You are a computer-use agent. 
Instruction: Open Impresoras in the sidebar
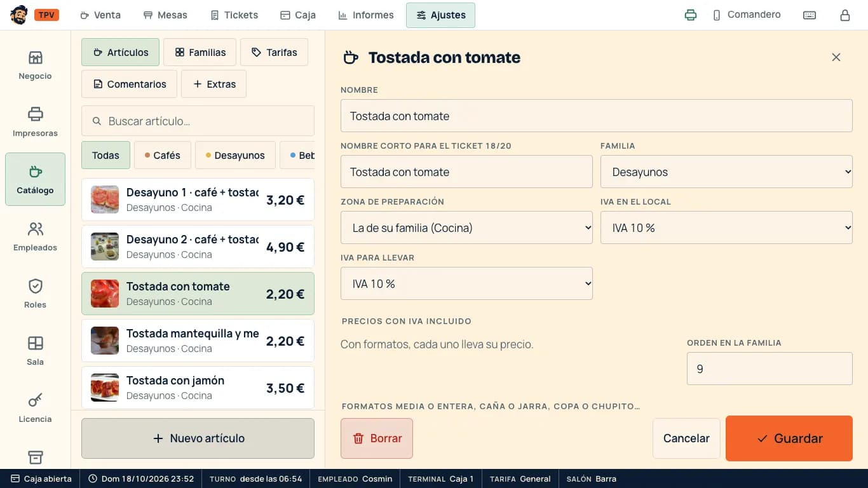coord(35,123)
